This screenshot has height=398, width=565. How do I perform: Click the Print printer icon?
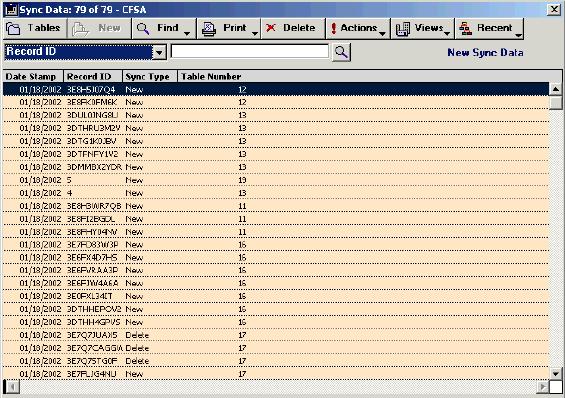[209, 29]
